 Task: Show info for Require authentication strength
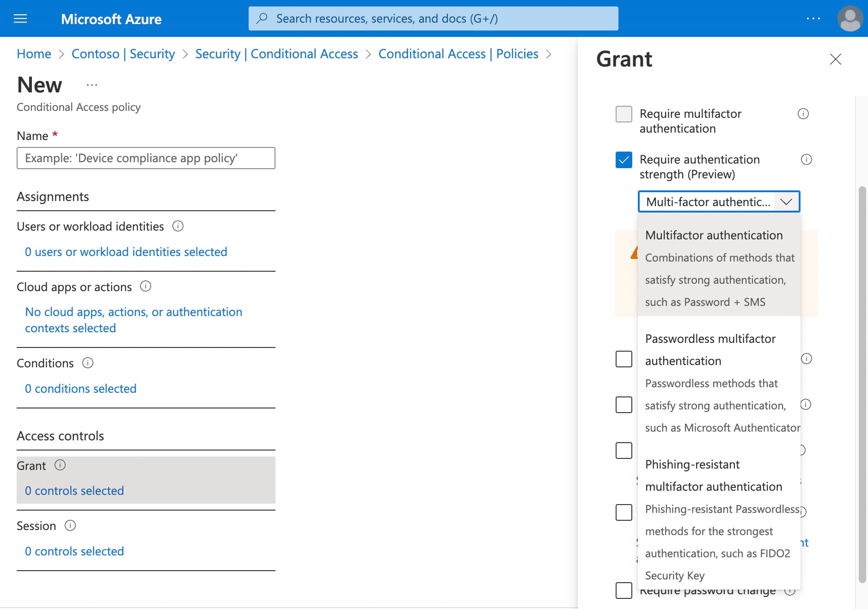(807, 159)
